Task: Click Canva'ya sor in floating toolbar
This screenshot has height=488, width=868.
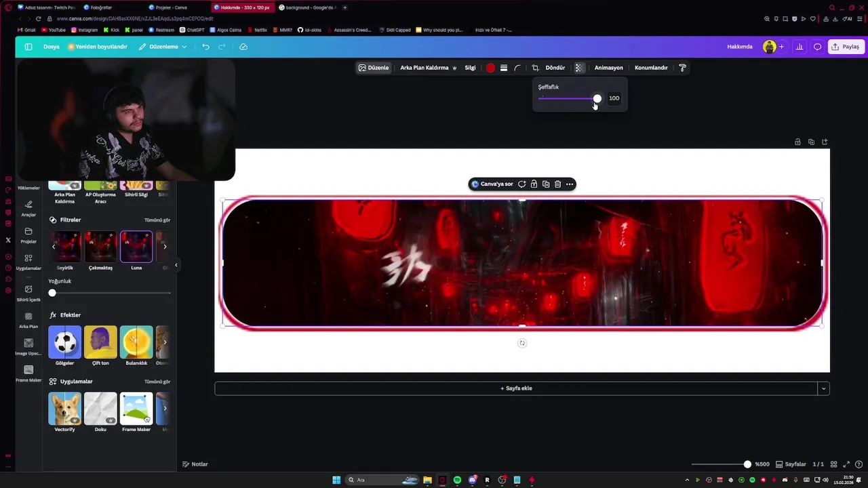Action: coord(492,184)
